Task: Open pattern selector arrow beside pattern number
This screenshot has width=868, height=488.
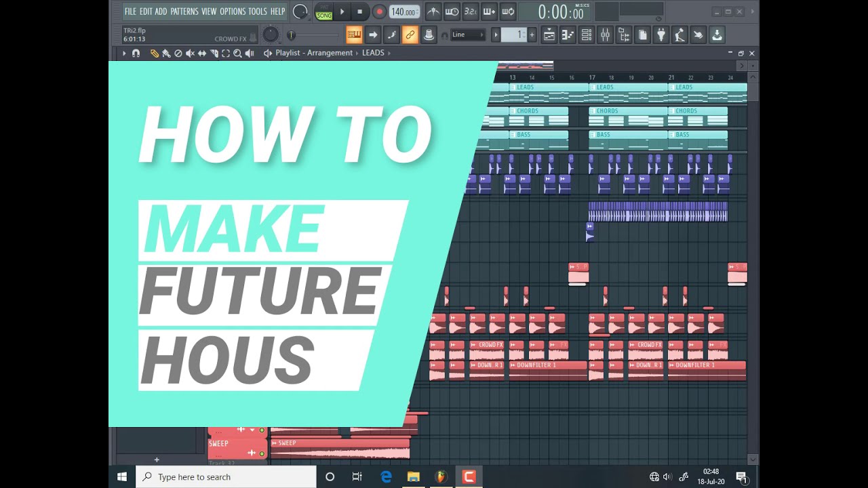Action: click(x=496, y=35)
